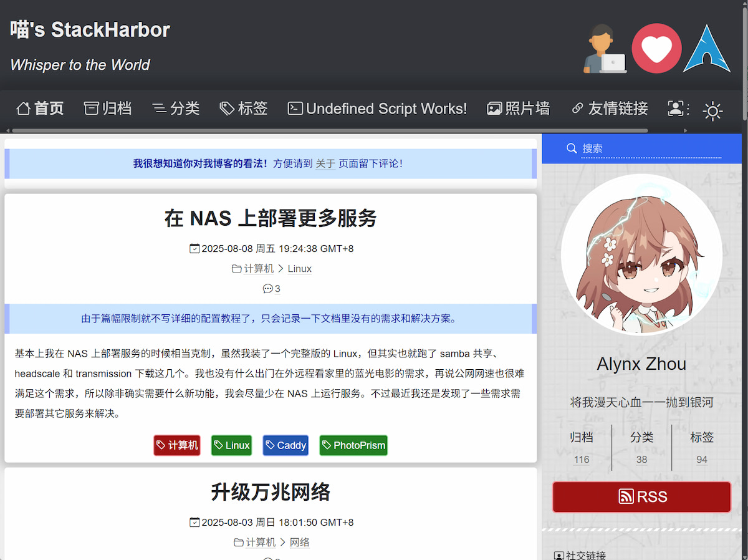Click the heart icon in the header
This screenshot has width=748, height=560.
(x=656, y=47)
